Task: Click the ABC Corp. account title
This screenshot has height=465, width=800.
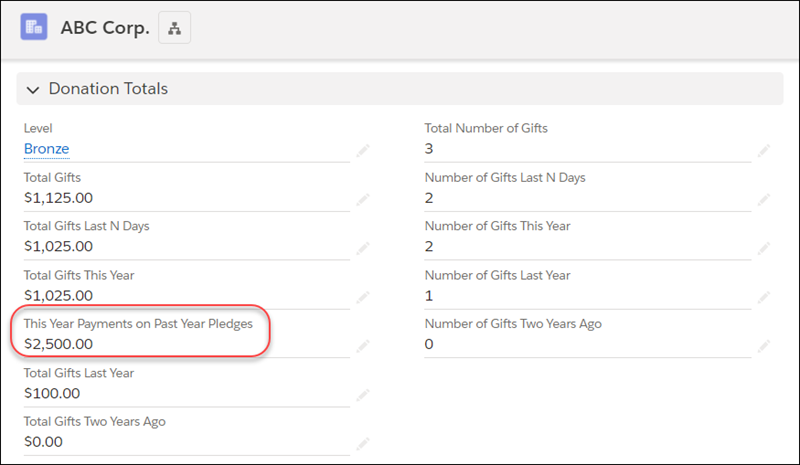Action: point(105,28)
